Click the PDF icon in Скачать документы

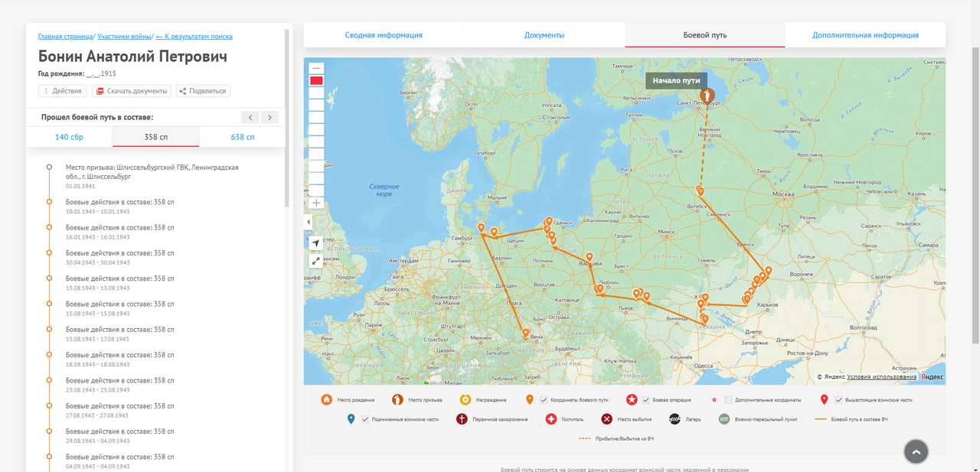tap(100, 91)
